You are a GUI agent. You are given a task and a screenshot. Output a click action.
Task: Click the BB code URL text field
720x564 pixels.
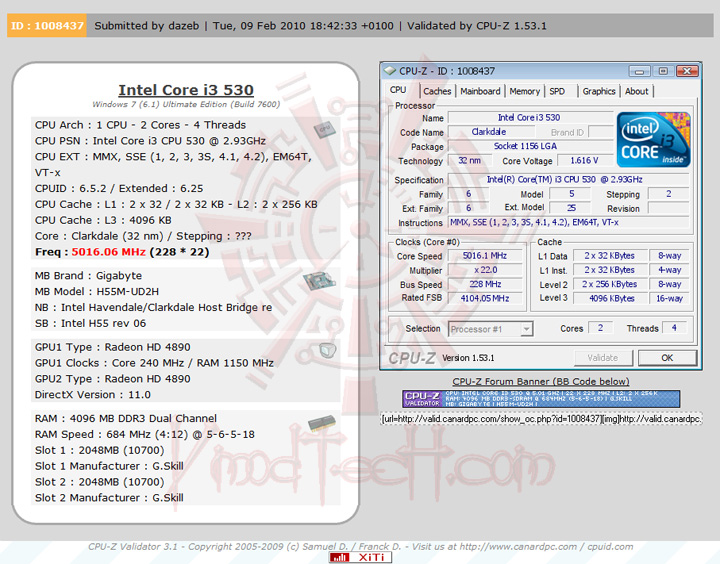tap(541, 419)
